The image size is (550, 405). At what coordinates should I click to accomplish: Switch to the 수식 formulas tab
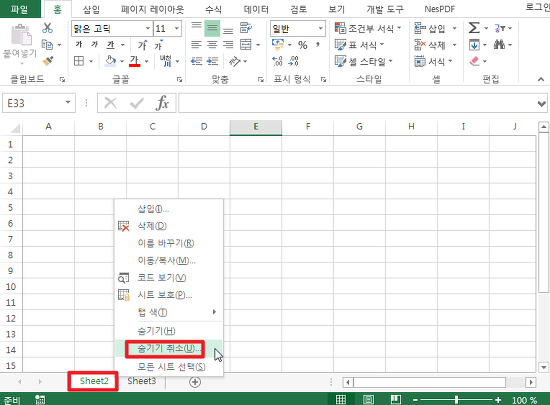click(x=213, y=9)
